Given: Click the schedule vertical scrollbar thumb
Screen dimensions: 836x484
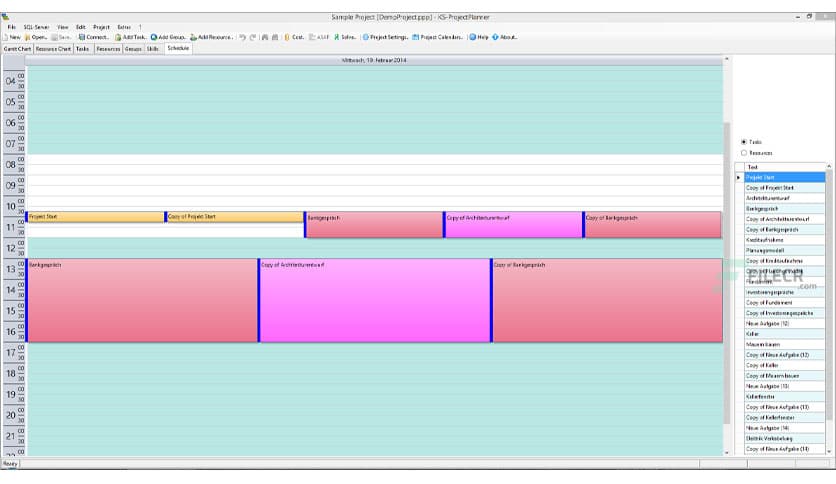Looking at the screenshot, I should click(x=727, y=273).
